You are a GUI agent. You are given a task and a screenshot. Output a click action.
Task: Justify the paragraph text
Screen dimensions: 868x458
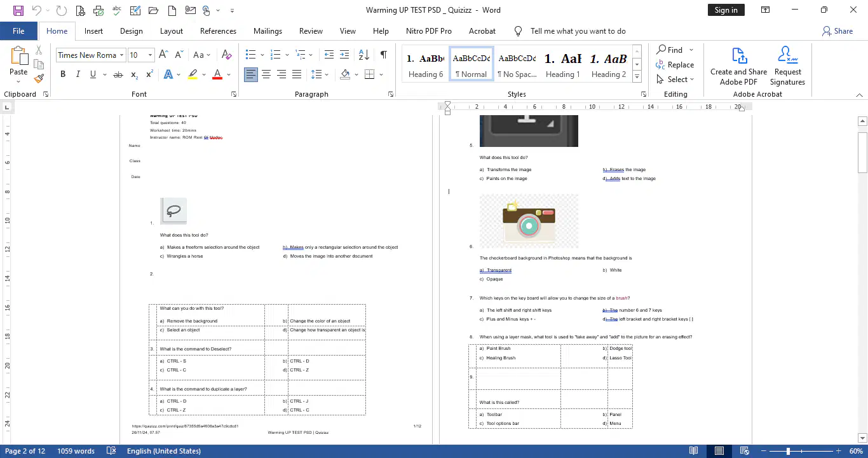point(297,74)
